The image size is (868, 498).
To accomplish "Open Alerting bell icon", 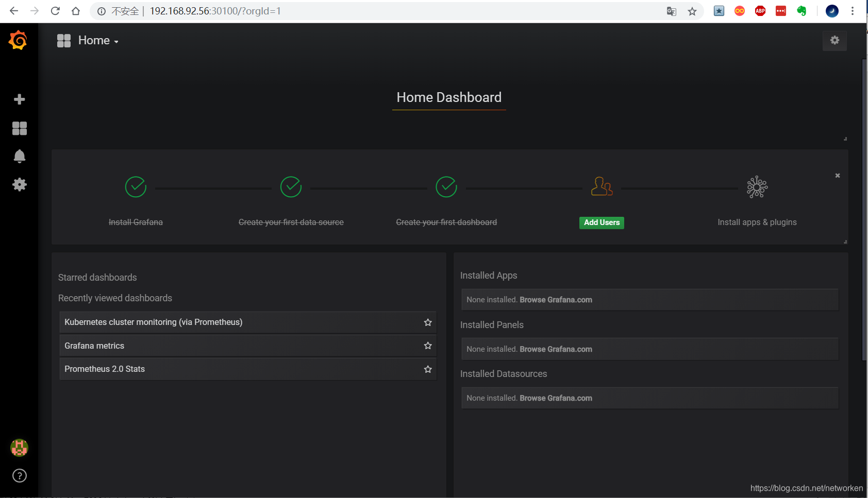I will pos(19,156).
